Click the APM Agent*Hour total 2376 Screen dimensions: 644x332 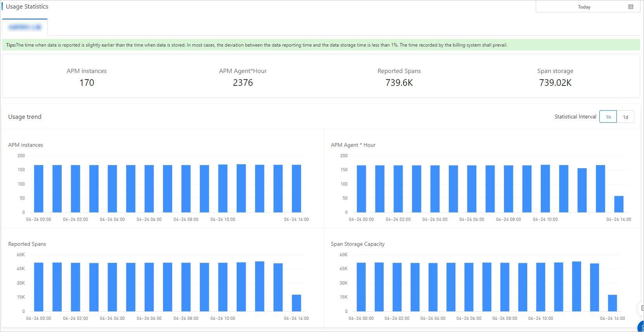pyautogui.click(x=243, y=83)
